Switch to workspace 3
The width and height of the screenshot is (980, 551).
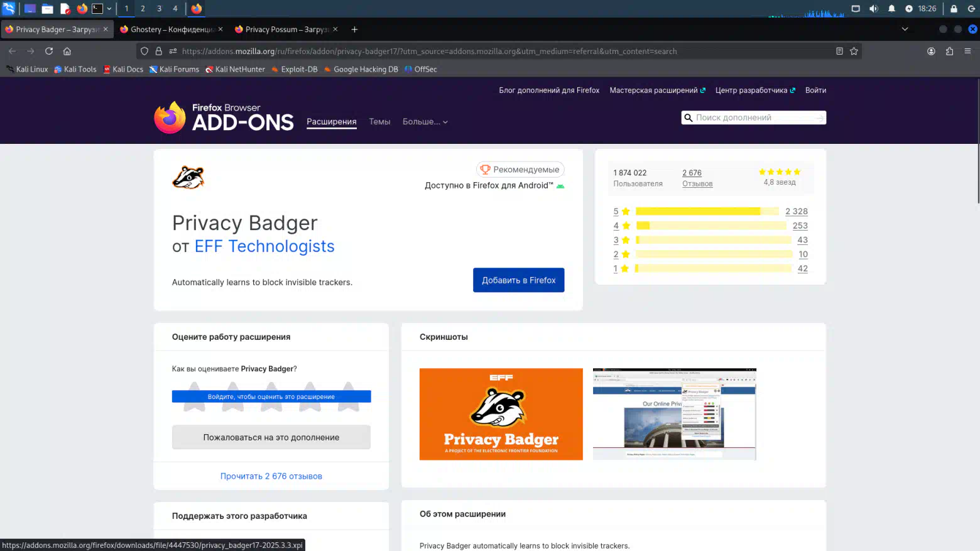point(159,9)
